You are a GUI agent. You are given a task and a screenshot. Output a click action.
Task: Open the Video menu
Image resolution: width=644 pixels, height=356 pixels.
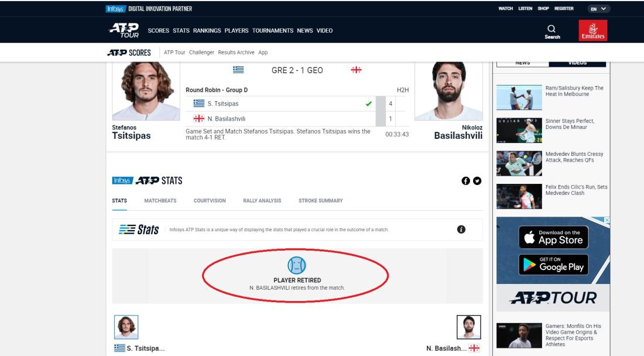tap(324, 30)
